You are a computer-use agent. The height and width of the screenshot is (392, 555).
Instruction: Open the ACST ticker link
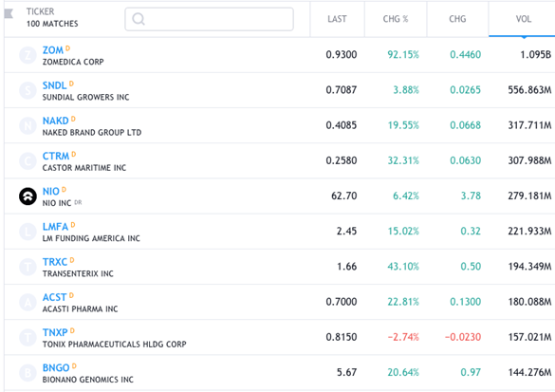[54, 297]
